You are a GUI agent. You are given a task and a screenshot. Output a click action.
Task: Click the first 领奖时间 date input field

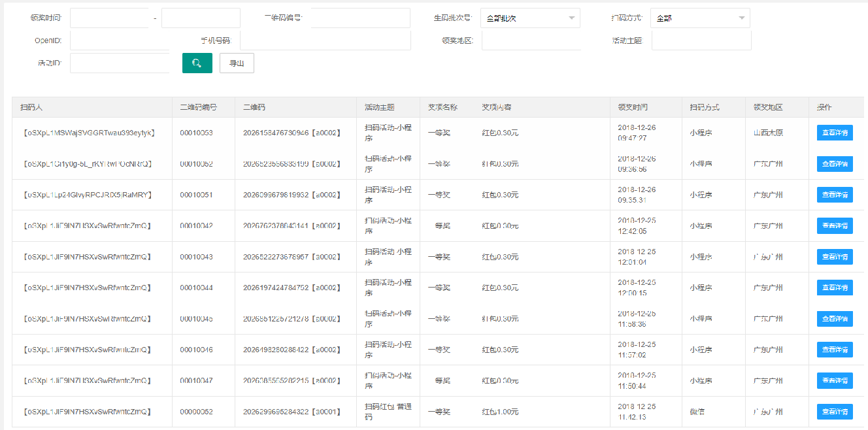pyautogui.click(x=109, y=18)
